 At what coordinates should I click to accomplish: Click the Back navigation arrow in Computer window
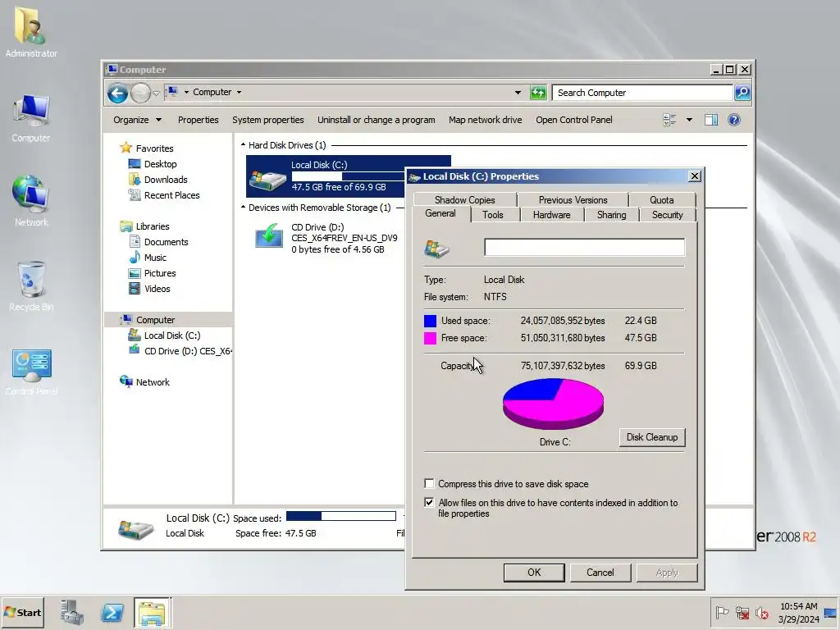tap(117, 94)
